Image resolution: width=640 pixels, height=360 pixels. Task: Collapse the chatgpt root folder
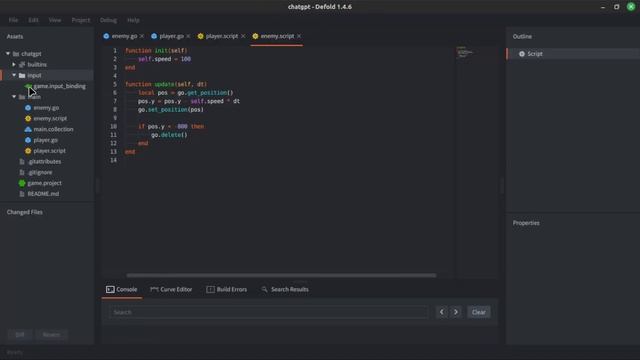tap(8, 54)
